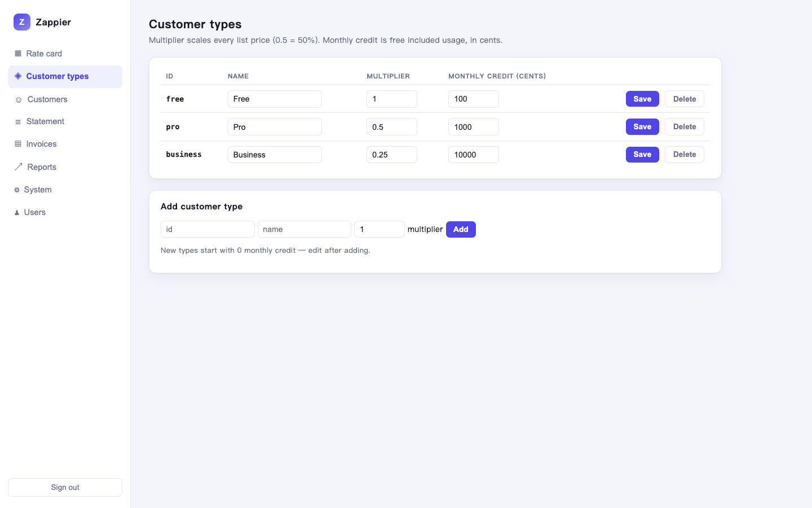Click the Reports arrow icon

[19, 167]
